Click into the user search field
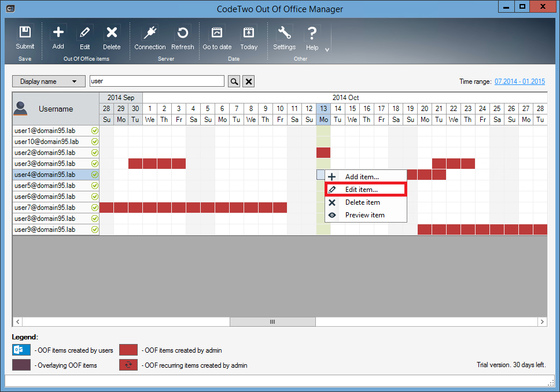 tap(157, 81)
